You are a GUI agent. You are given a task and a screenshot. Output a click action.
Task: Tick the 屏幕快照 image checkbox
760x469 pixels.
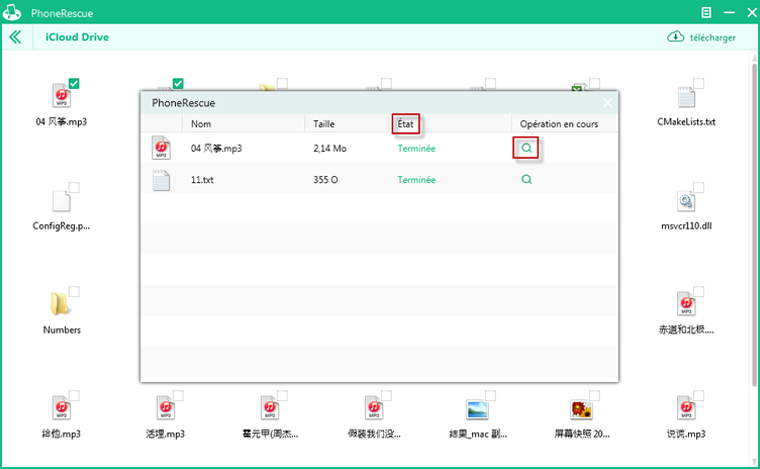click(594, 396)
